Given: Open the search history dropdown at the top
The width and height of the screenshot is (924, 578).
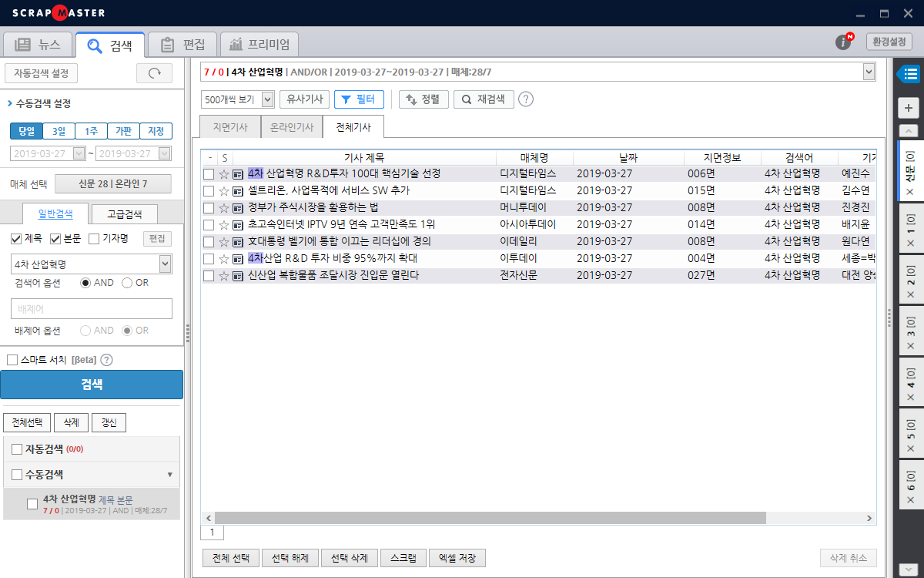Looking at the screenshot, I should (869, 71).
